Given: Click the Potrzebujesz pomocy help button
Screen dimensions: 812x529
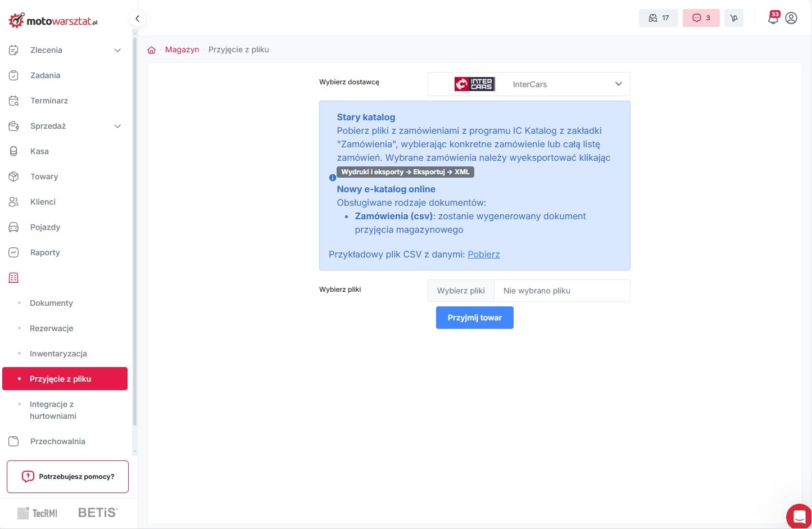Looking at the screenshot, I should click(67, 477).
